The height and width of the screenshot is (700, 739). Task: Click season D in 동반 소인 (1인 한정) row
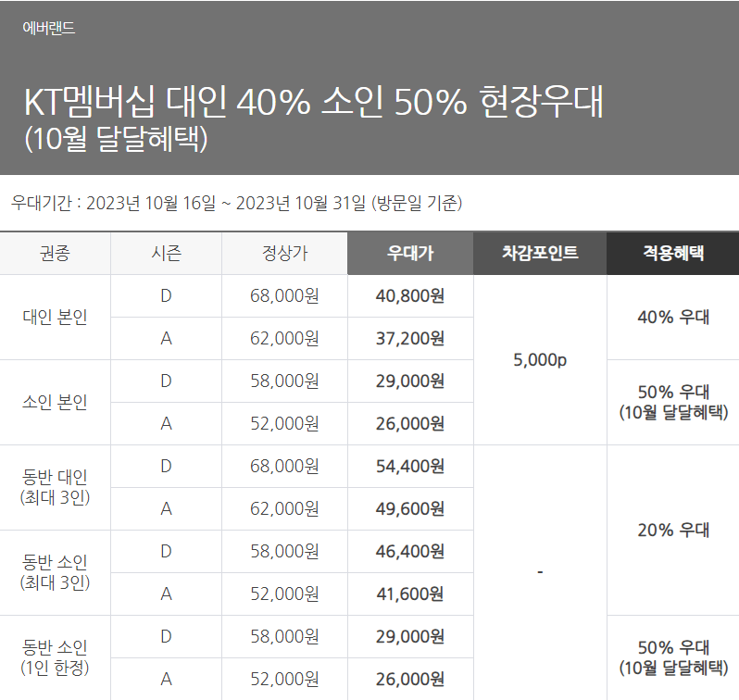pyautogui.click(x=166, y=636)
